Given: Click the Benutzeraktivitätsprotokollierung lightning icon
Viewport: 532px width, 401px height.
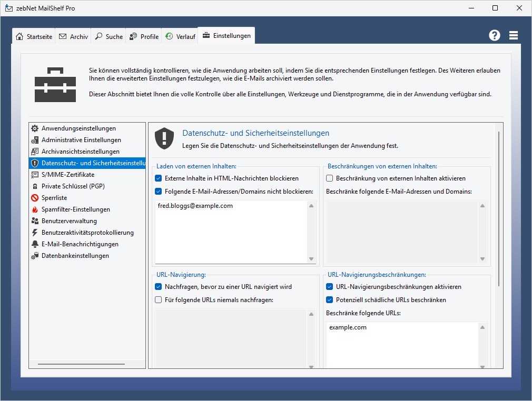Looking at the screenshot, I should (x=35, y=233).
